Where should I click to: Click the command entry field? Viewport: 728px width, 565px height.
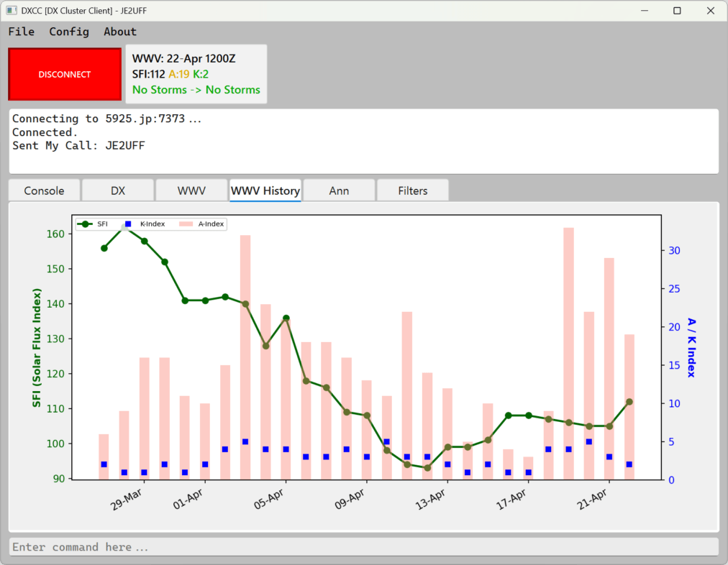click(363, 547)
